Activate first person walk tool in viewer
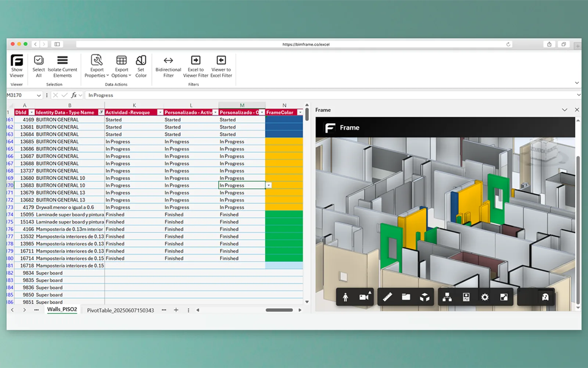The width and height of the screenshot is (588, 368). [x=345, y=297]
